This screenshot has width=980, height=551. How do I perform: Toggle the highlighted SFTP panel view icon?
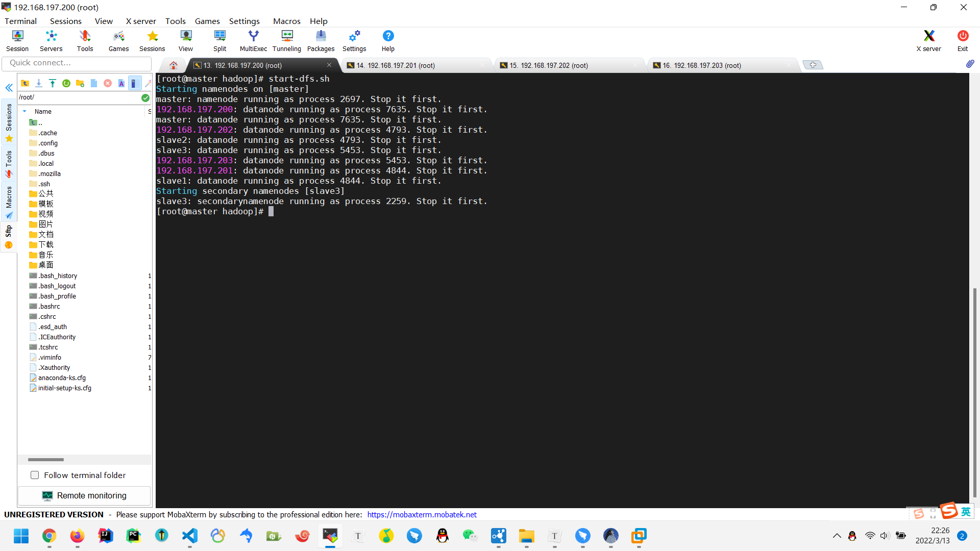134,83
